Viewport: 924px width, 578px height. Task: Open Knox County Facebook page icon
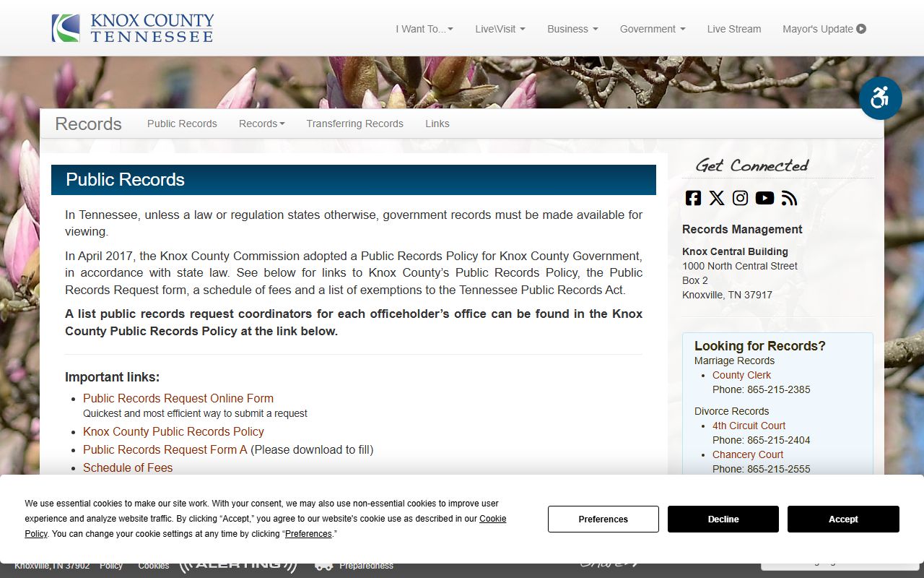(x=693, y=198)
